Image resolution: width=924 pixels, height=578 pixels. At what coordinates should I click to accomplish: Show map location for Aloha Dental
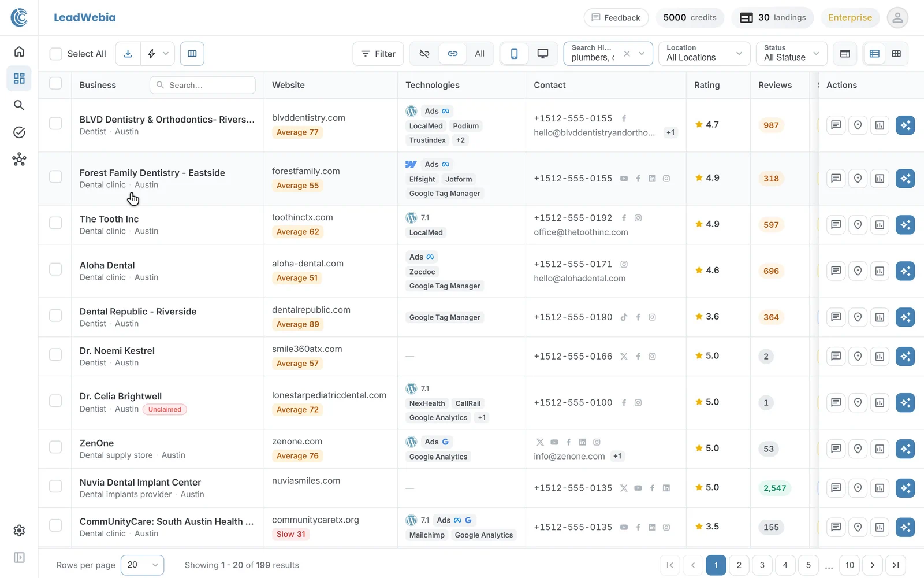pyautogui.click(x=858, y=271)
